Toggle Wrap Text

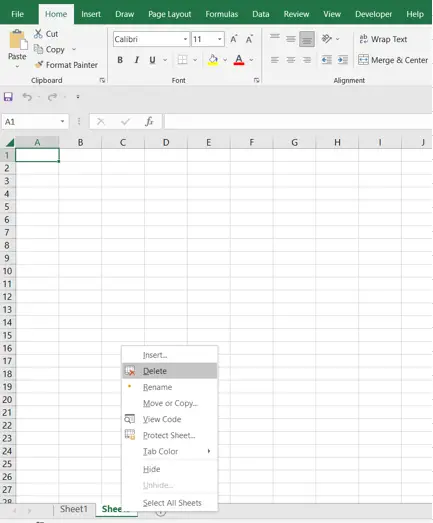tap(383, 39)
